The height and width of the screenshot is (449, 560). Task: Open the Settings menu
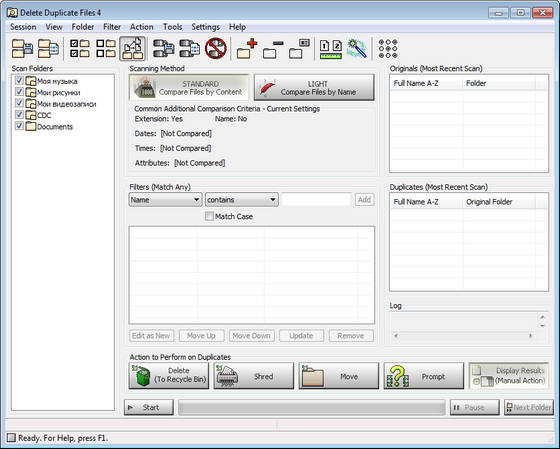pos(205,27)
